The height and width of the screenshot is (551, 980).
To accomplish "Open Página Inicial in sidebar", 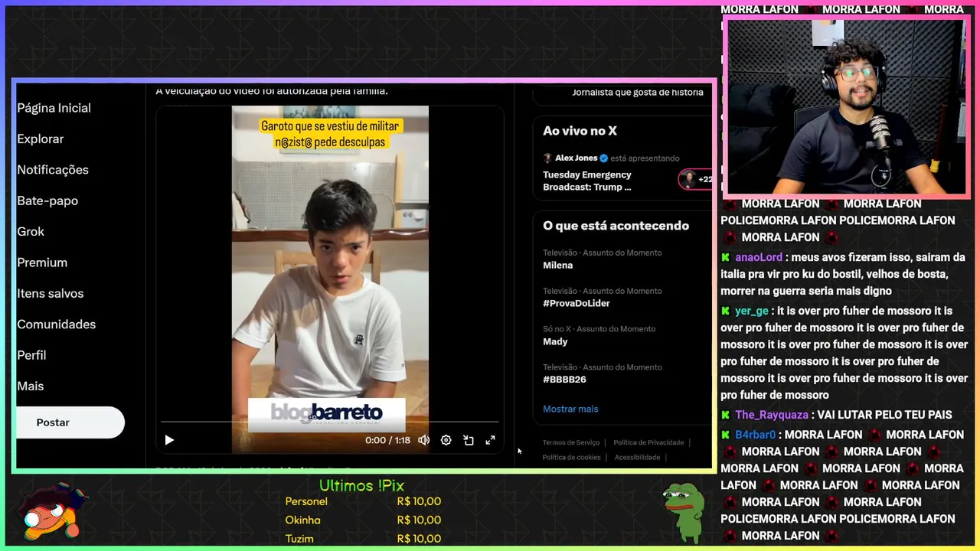I will tap(54, 108).
